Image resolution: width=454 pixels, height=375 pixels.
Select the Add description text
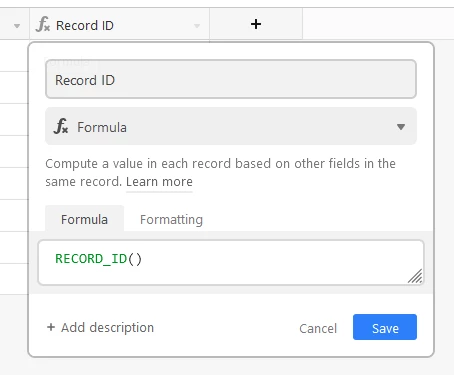pos(107,328)
